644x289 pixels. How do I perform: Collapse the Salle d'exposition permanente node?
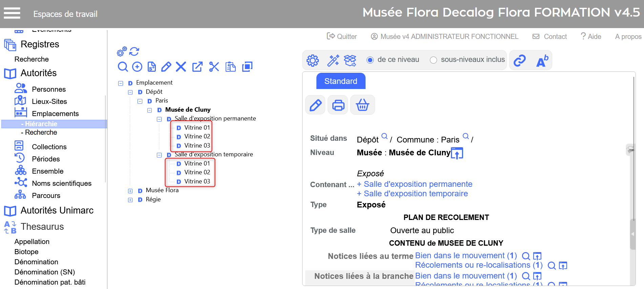click(159, 119)
